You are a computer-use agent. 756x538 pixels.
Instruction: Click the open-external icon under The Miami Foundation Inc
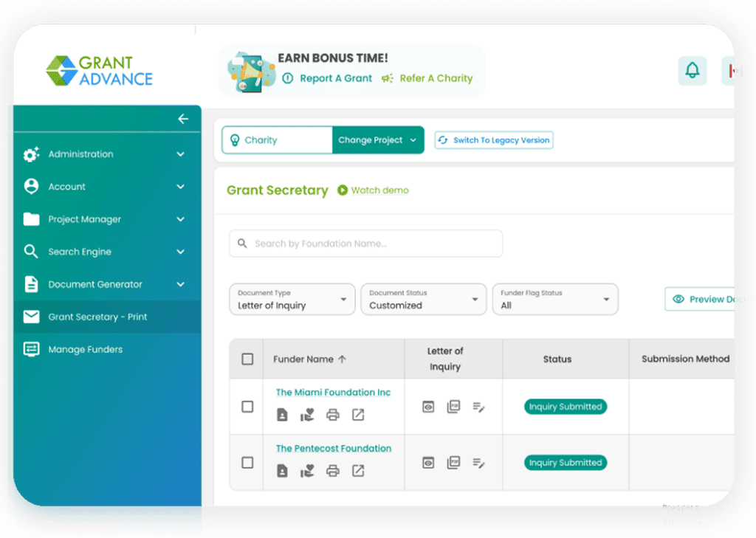358,415
